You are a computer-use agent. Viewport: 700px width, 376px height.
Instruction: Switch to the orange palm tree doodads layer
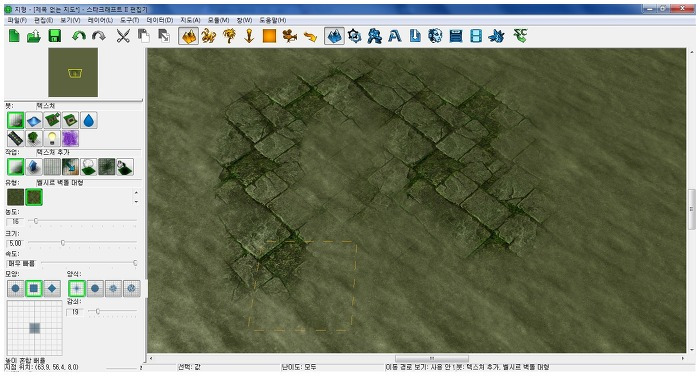pyautogui.click(x=229, y=36)
